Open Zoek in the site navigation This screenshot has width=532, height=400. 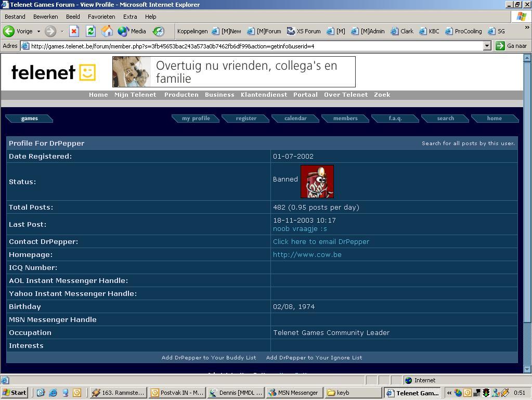pyautogui.click(x=382, y=95)
